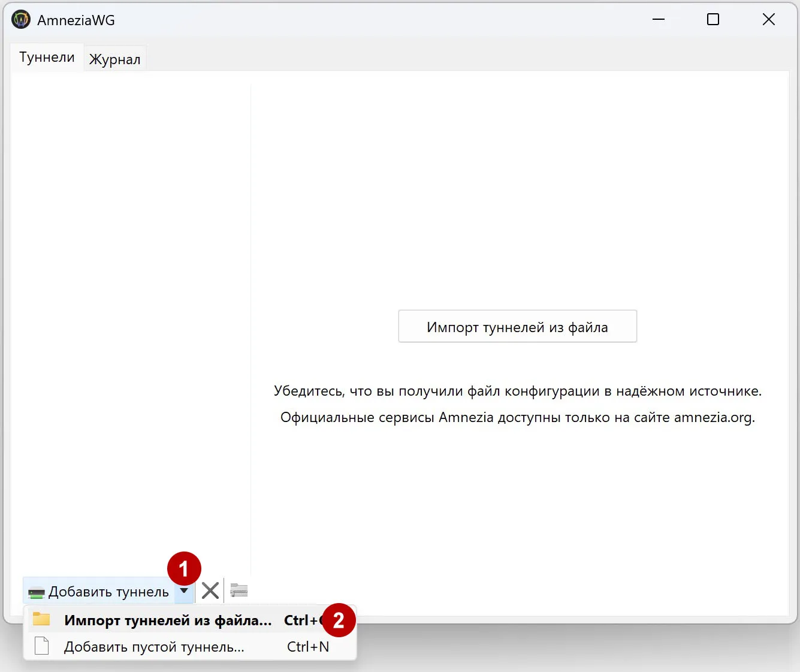The height and width of the screenshot is (672, 800).
Task: Click the edit tunnel configuration icon beside the X
Action: (x=239, y=590)
